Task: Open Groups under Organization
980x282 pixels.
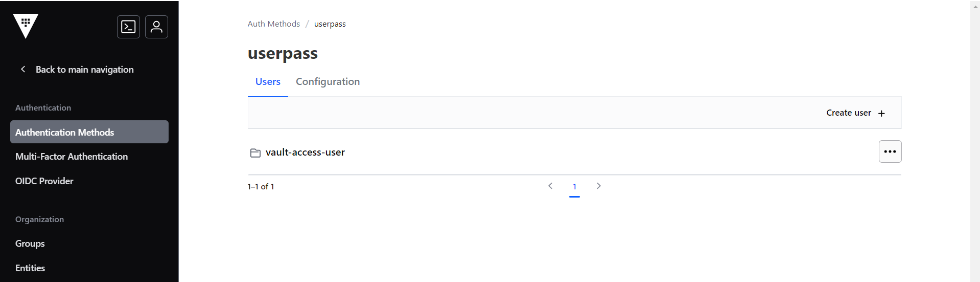Action: (30, 244)
